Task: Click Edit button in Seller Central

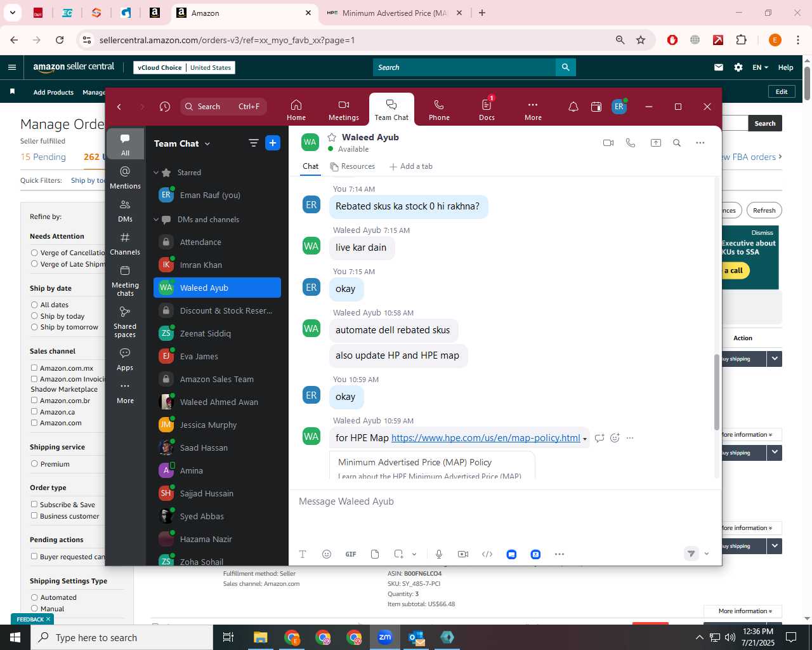Action: tap(782, 91)
